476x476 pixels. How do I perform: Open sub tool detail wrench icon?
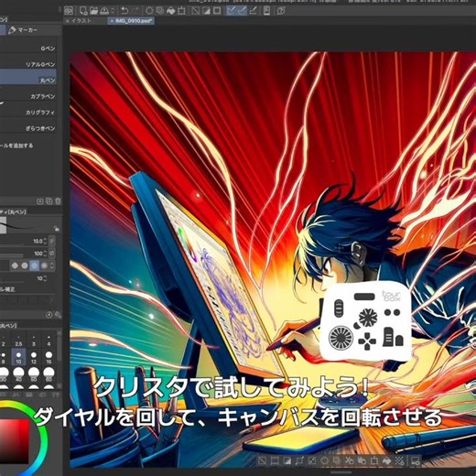coord(58,315)
